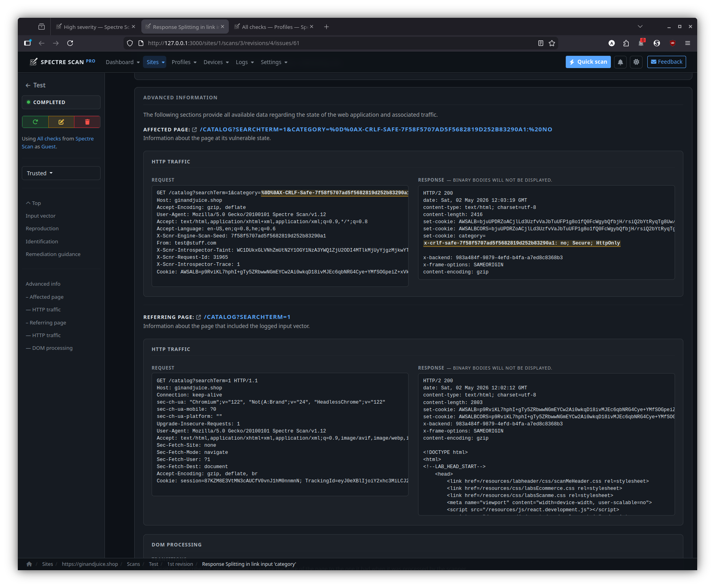Open the Dashboard dropdown menu
The width and height of the screenshot is (715, 588).
tap(123, 62)
